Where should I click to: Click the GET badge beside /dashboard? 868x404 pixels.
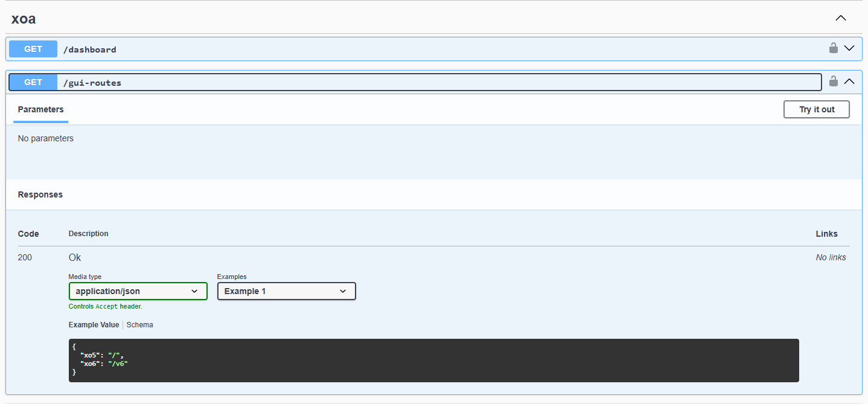[x=33, y=48]
